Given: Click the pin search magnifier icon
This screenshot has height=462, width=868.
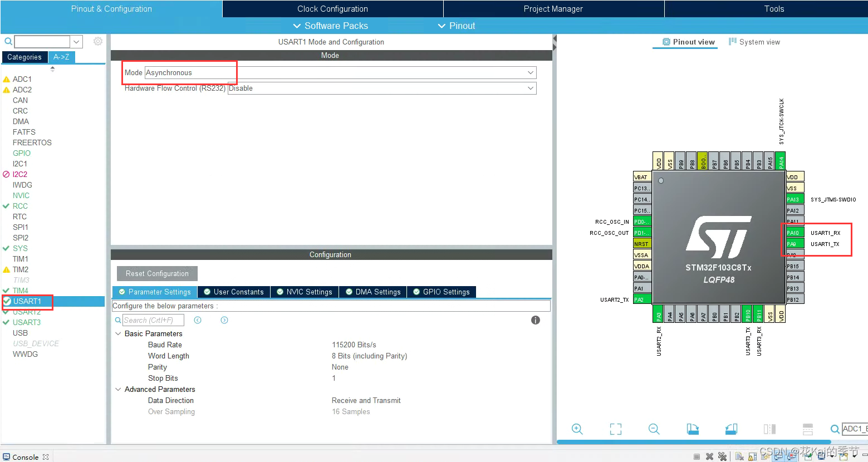Looking at the screenshot, I should [835, 429].
